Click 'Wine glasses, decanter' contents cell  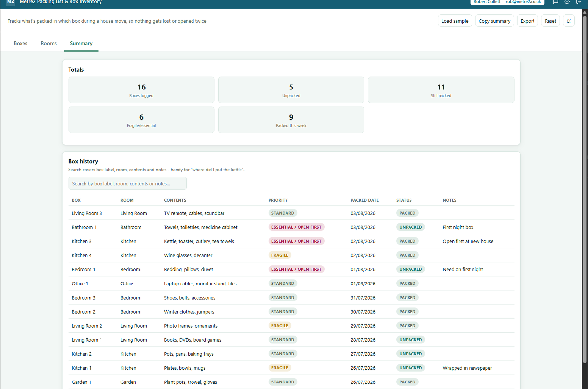(x=188, y=255)
